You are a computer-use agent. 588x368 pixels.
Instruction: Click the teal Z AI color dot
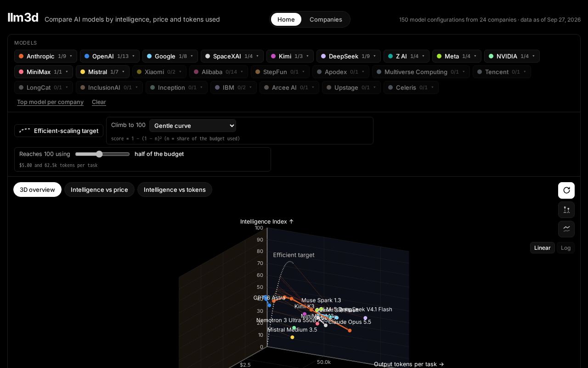[x=390, y=56]
